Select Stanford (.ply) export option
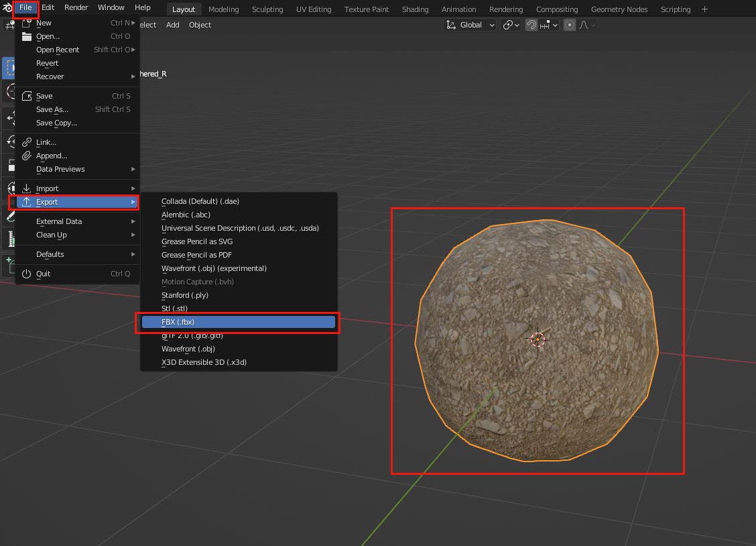The image size is (756, 546). (185, 295)
